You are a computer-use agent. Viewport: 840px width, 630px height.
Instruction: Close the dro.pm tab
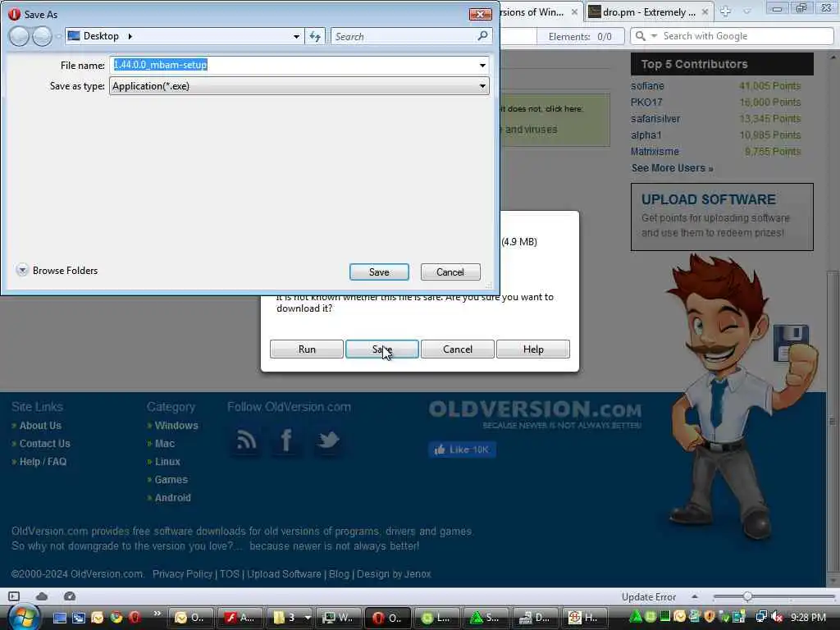click(705, 11)
